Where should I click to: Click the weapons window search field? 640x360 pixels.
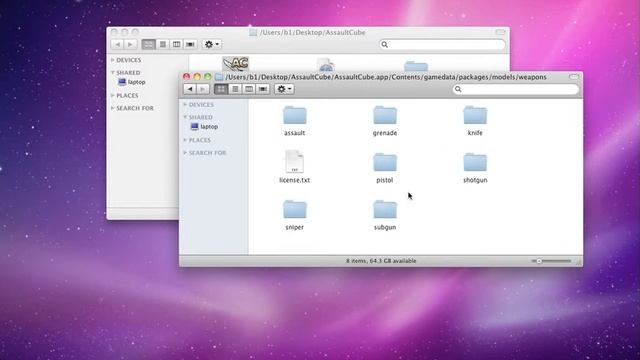tap(516, 89)
